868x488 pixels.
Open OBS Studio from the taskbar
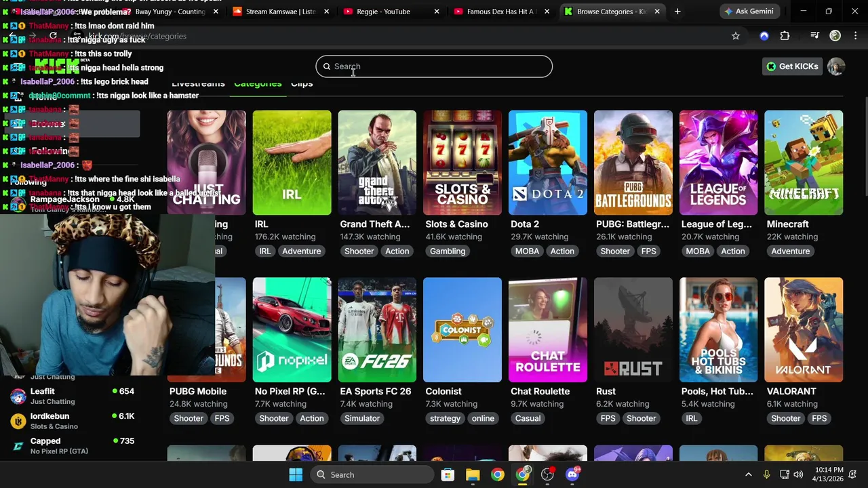[x=547, y=474]
